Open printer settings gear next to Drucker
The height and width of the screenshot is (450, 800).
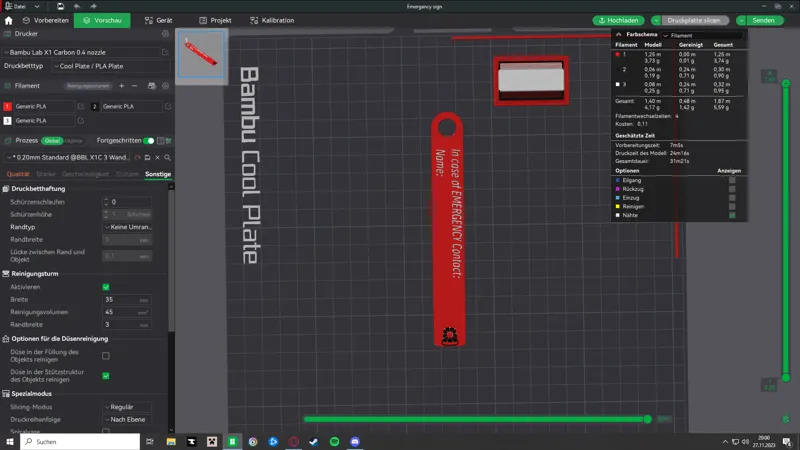click(165, 34)
